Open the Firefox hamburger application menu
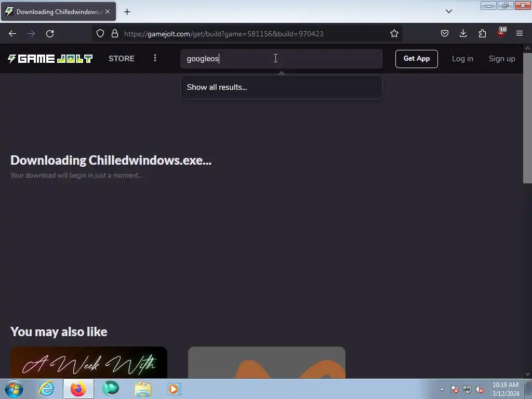 (x=520, y=34)
